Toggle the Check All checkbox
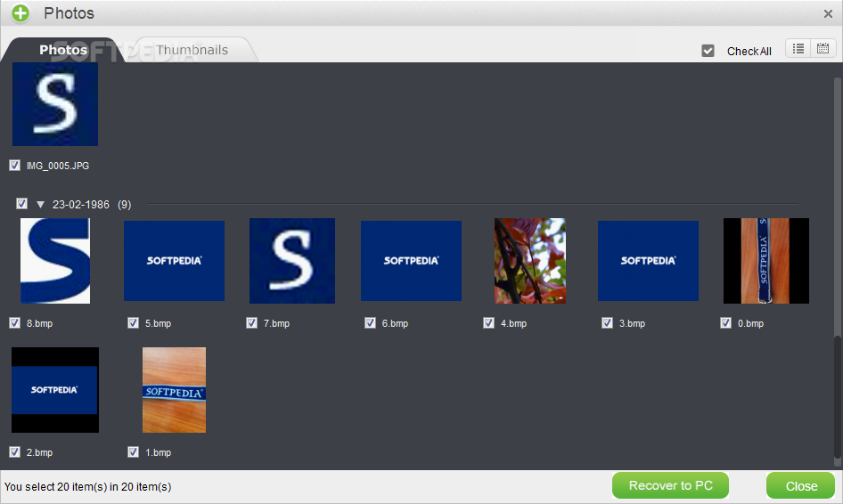 pos(708,51)
